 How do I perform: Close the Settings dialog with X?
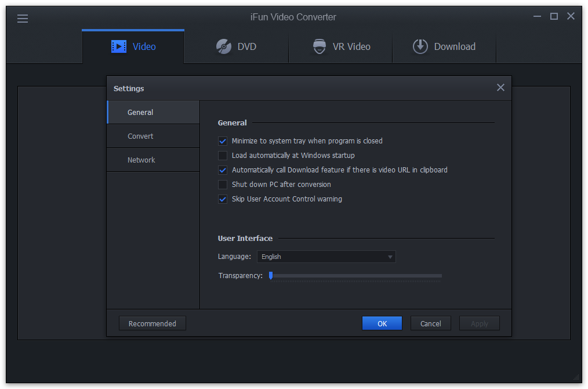(500, 88)
